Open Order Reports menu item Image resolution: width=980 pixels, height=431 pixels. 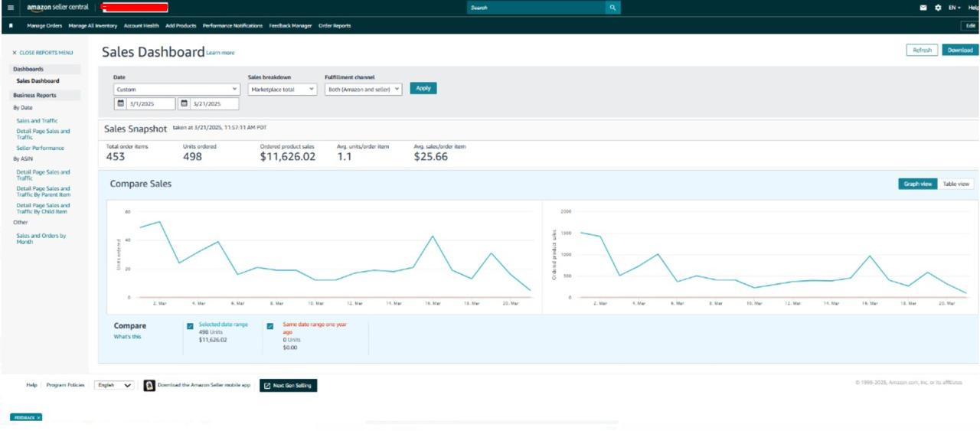(335, 25)
